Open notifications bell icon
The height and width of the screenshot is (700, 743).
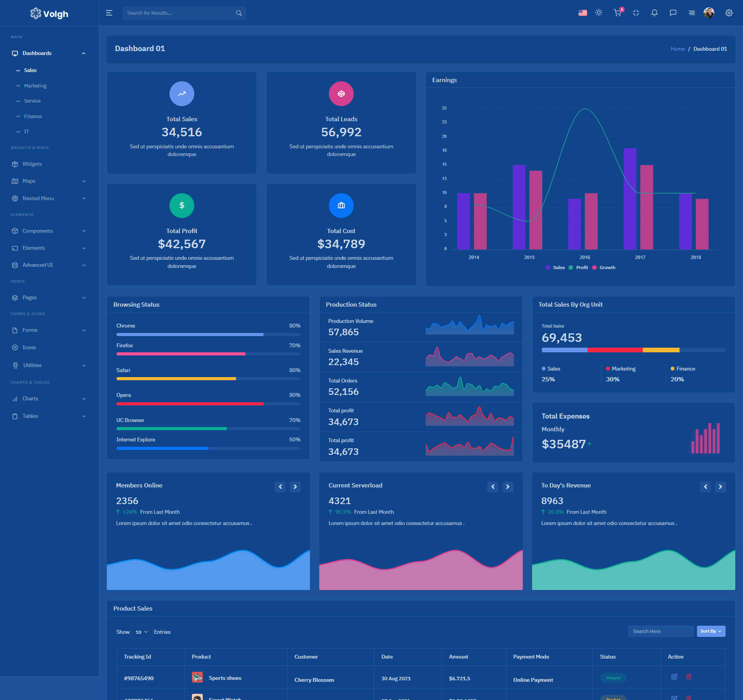click(654, 13)
